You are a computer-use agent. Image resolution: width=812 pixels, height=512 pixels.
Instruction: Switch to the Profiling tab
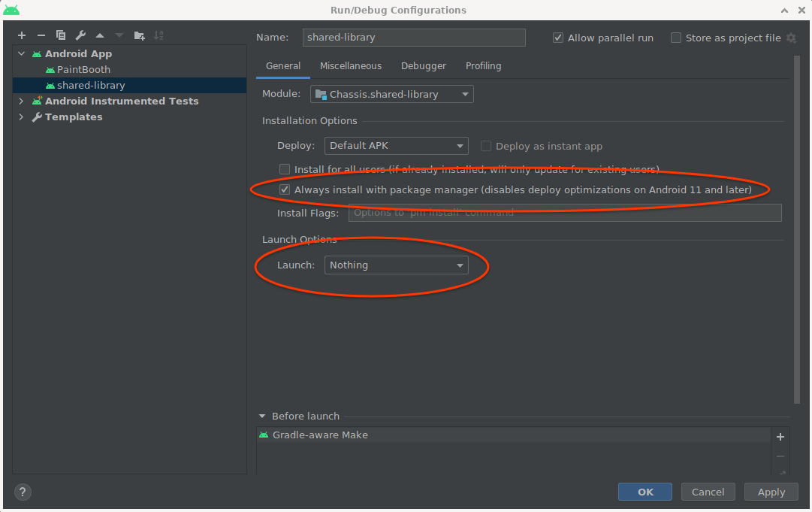point(483,66)
